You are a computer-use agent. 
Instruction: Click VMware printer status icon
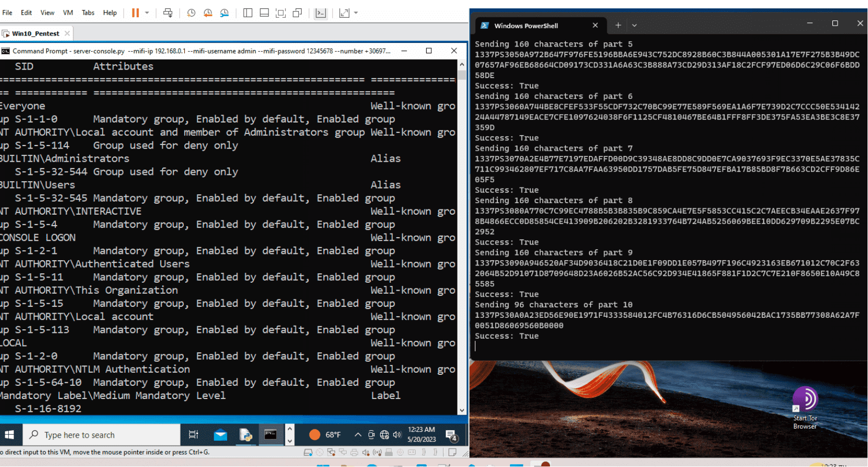point(354,452)
